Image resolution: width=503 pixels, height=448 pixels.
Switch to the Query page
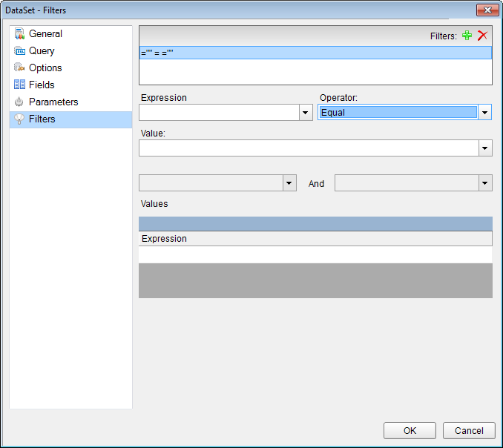[71, 50]
